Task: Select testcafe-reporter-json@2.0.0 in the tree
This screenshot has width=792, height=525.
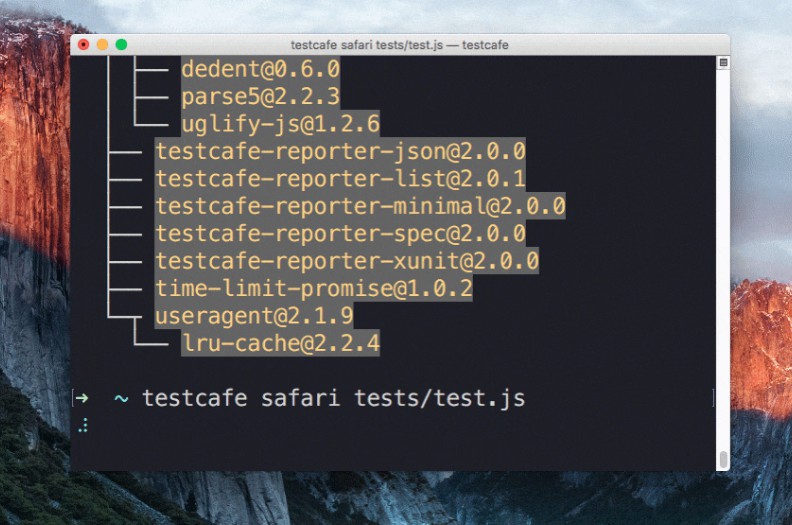Action: click(x=340, y=152)
